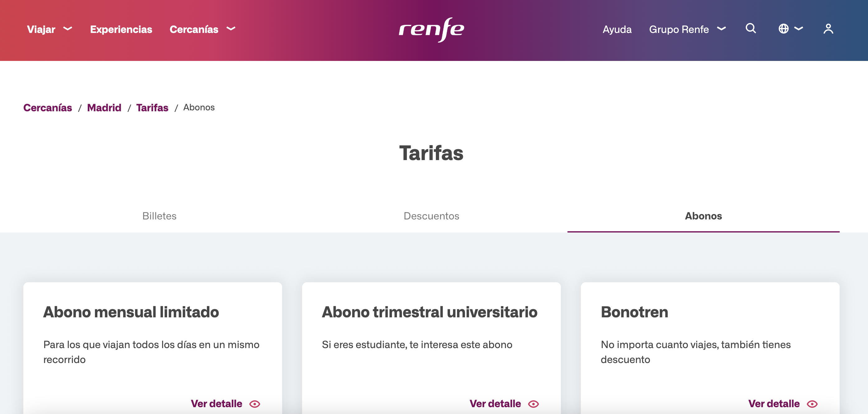Go to Tarifas breadcrumb link
The height and width of the screenshot is (414, 868).
[x=152, y=108]
